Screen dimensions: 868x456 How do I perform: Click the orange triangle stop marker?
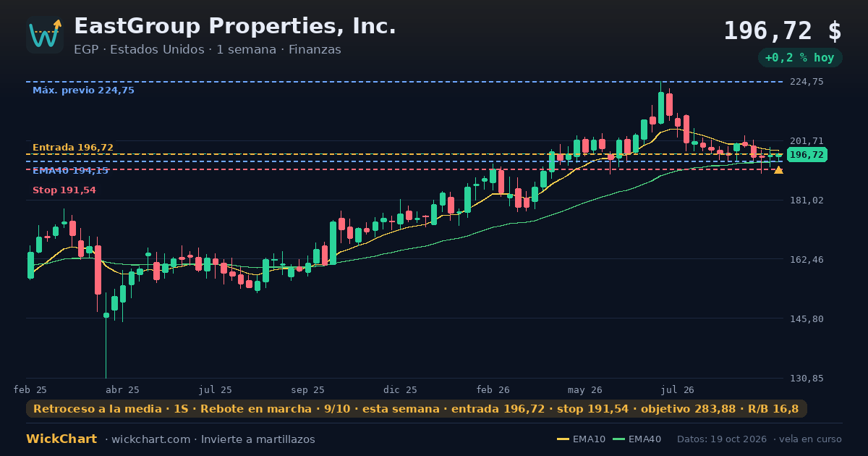tap(778, 170)
